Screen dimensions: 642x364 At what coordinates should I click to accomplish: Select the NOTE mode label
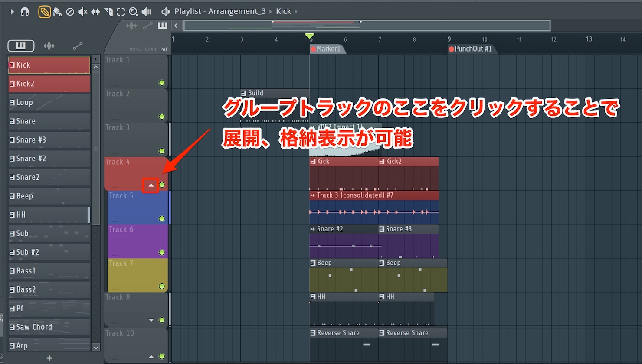click(x=135, y=49)
